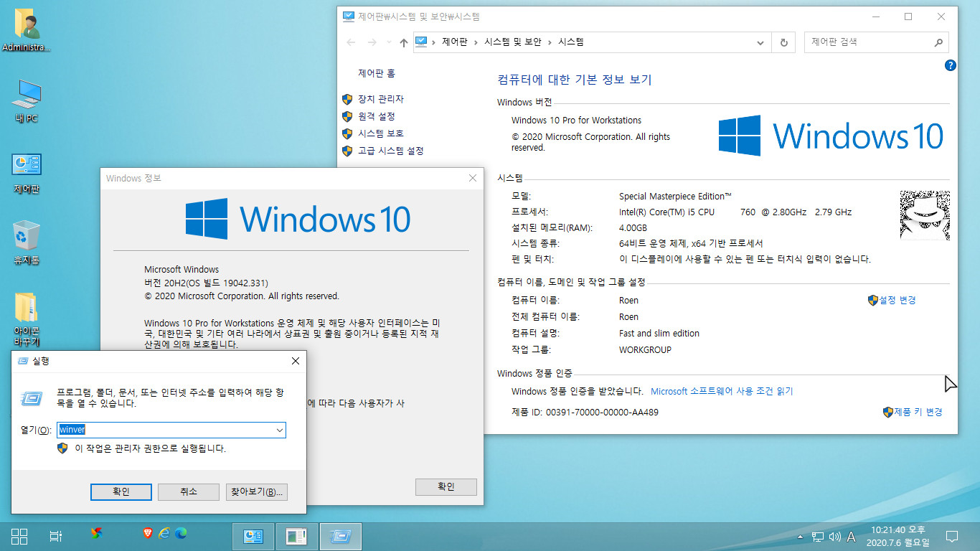Image resolution: width=980 pixels, height=551 pixels.
Task: Click Special Masterpiece Edition model text
Action: coord(675,196)
